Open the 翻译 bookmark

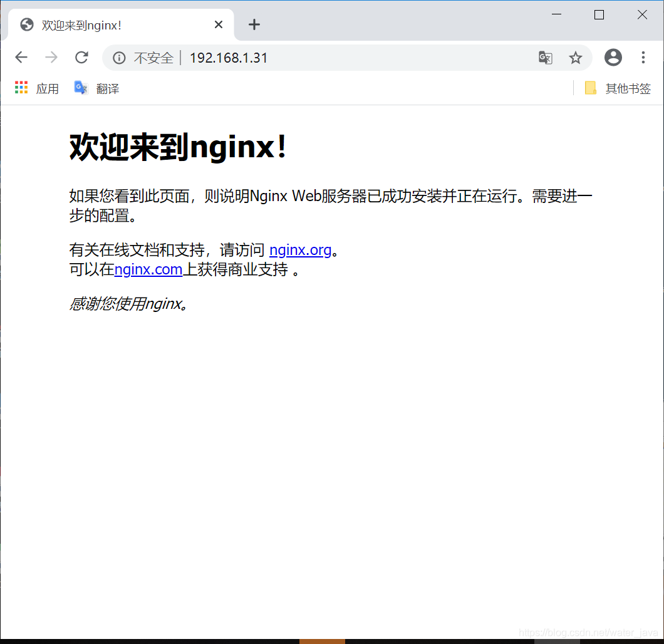tap(97, 88)
